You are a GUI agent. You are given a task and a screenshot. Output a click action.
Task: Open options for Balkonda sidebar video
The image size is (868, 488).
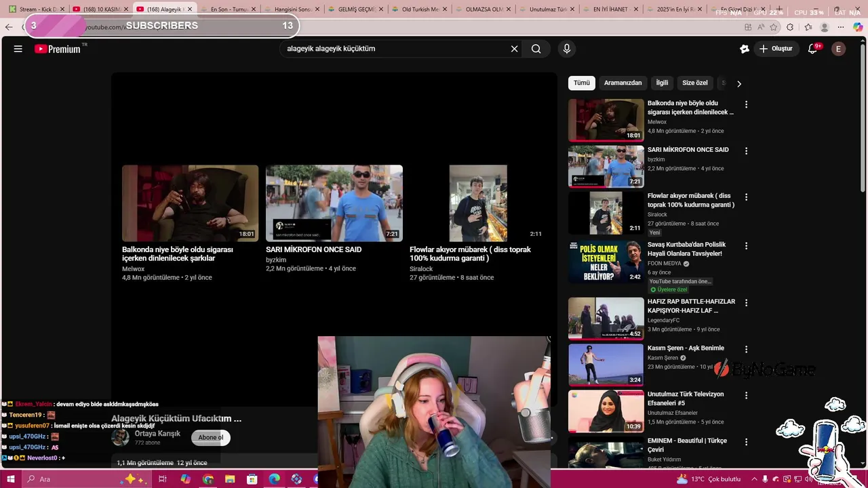(746, 104)
